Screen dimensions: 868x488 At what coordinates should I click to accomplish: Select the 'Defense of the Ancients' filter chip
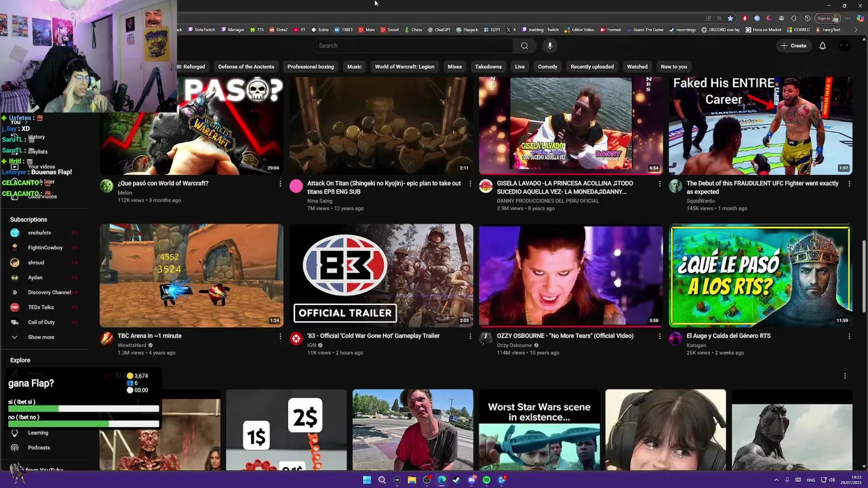[x=246, y=66]
